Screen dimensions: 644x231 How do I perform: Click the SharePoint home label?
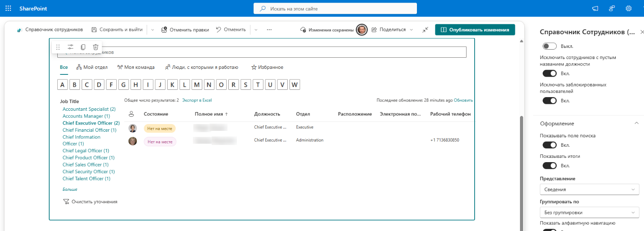point(33,9)
